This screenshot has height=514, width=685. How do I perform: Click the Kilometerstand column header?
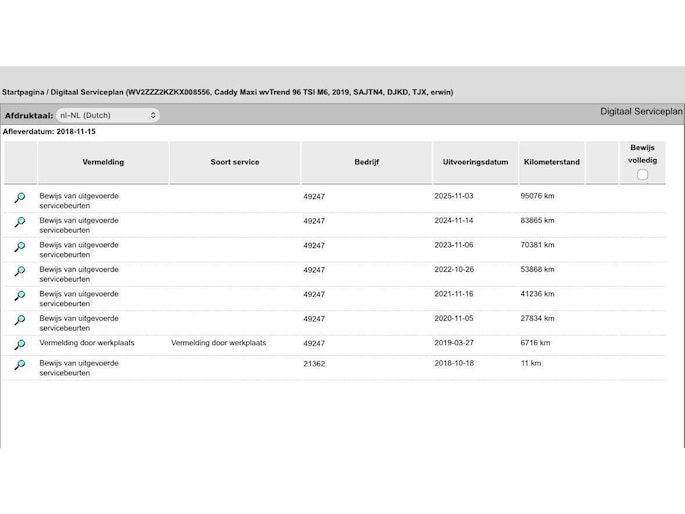click(x=551, y=162)
